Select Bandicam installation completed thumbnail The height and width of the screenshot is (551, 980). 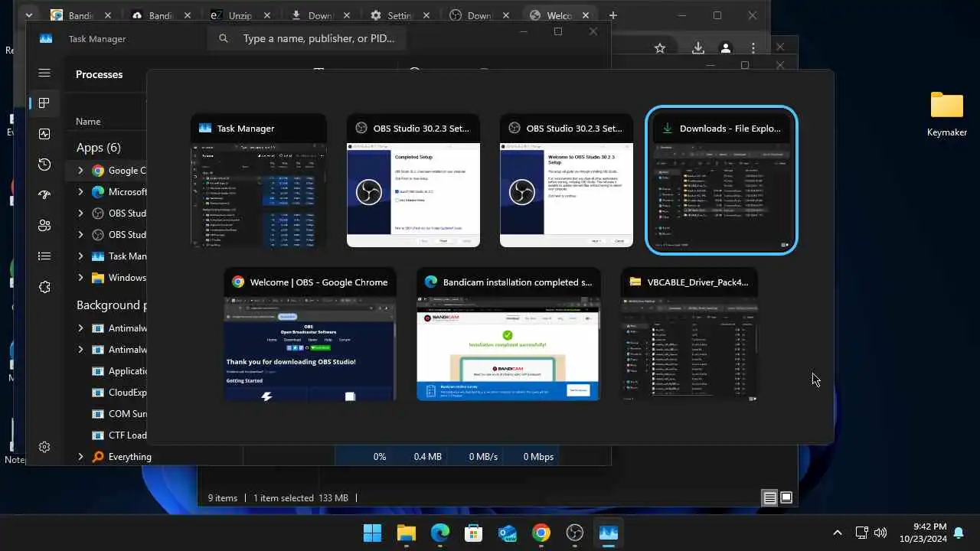point(508,334)
